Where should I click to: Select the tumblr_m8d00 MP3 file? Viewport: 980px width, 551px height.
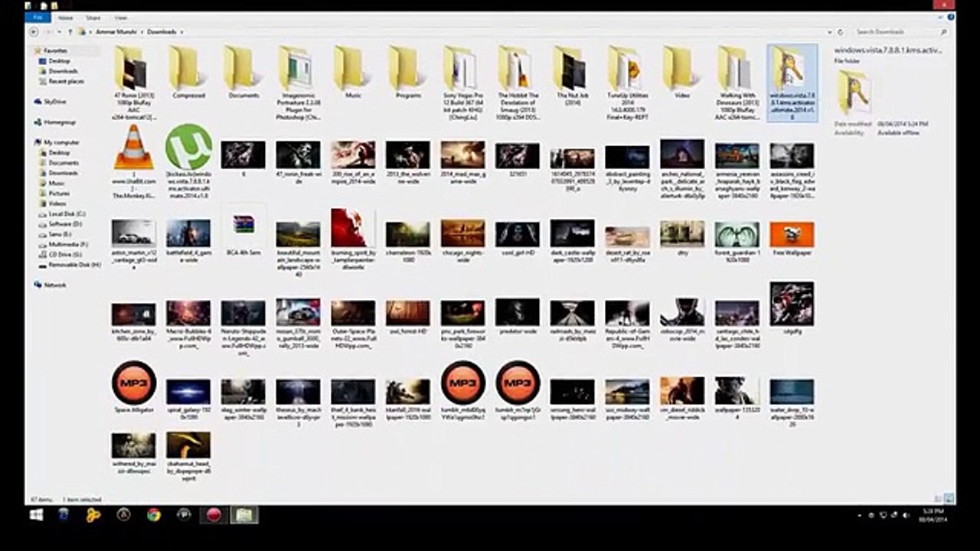462,391
